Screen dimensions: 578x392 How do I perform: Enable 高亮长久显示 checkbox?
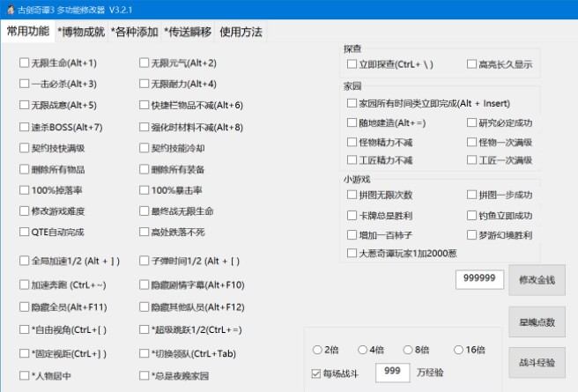pos(472,64)
